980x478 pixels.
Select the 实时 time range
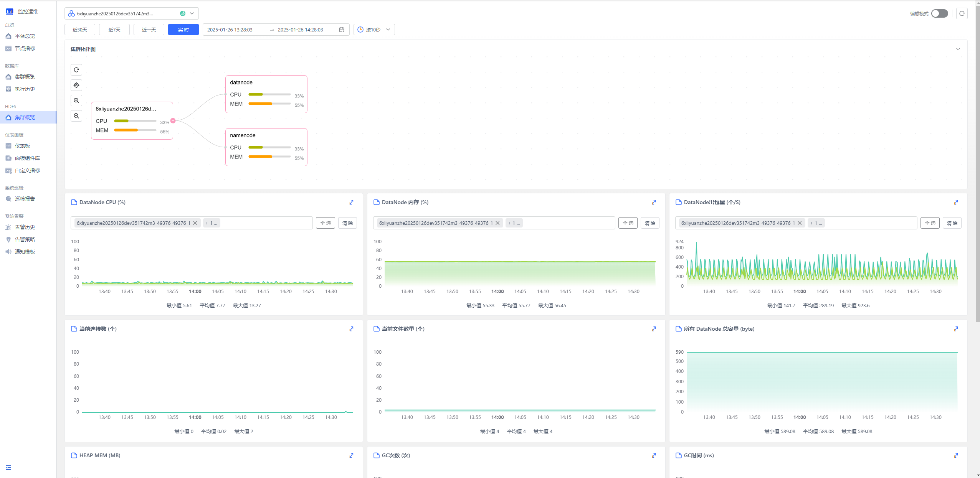pos(183,30)
